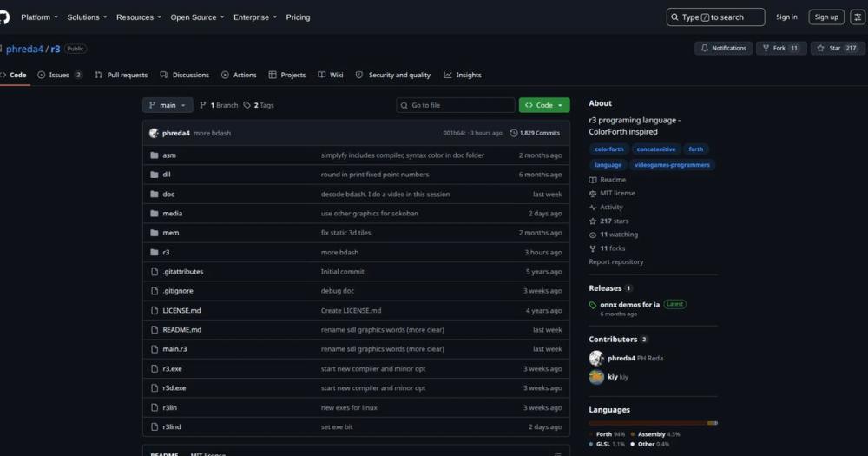
Task: Click the asm folder icon
Action: pos(155,155)
